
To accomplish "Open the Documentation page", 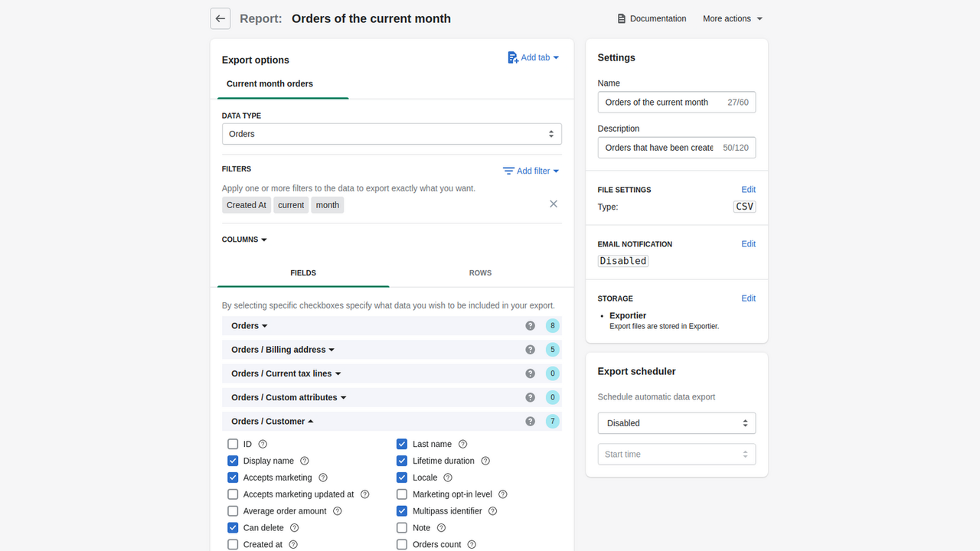I will click(x=652, y=18).
